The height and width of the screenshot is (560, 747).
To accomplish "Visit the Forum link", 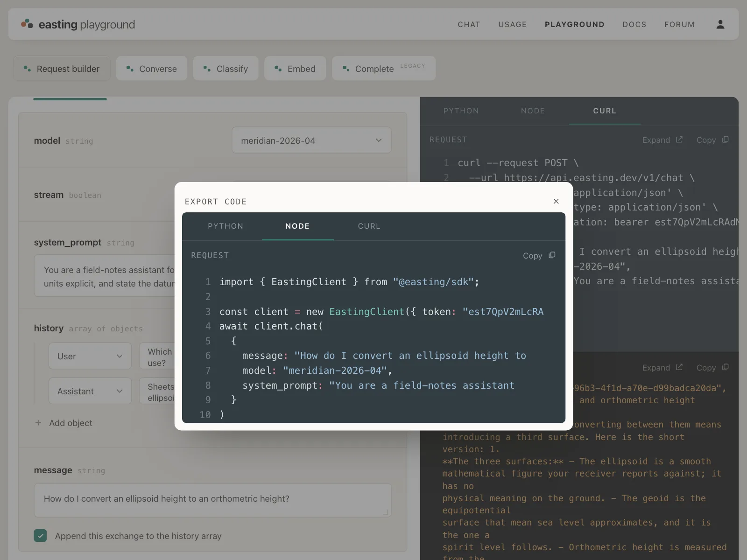I will (x=679, y=24).
